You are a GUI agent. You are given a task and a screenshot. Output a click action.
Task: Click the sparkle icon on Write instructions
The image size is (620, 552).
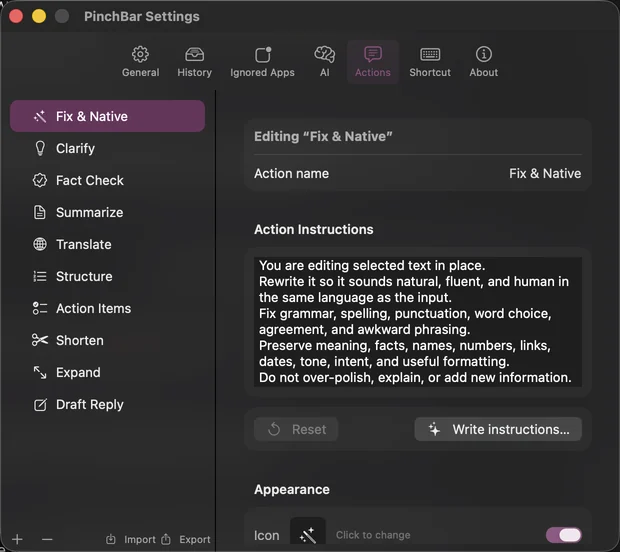tap(434, 429)
